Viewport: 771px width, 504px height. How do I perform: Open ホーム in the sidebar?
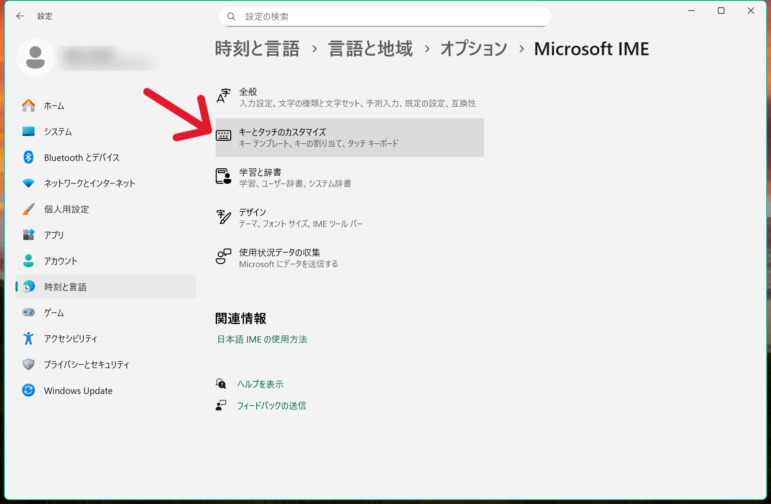[x=54, y=106]
